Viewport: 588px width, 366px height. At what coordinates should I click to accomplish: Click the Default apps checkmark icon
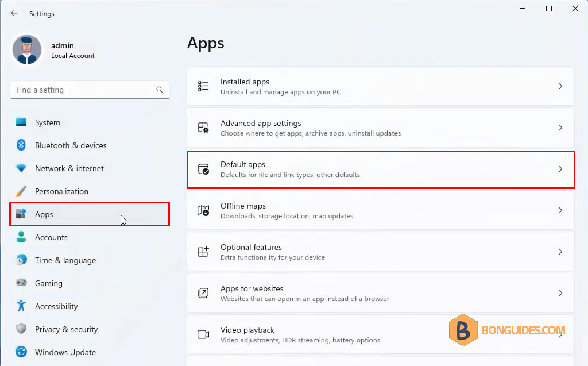203,169
